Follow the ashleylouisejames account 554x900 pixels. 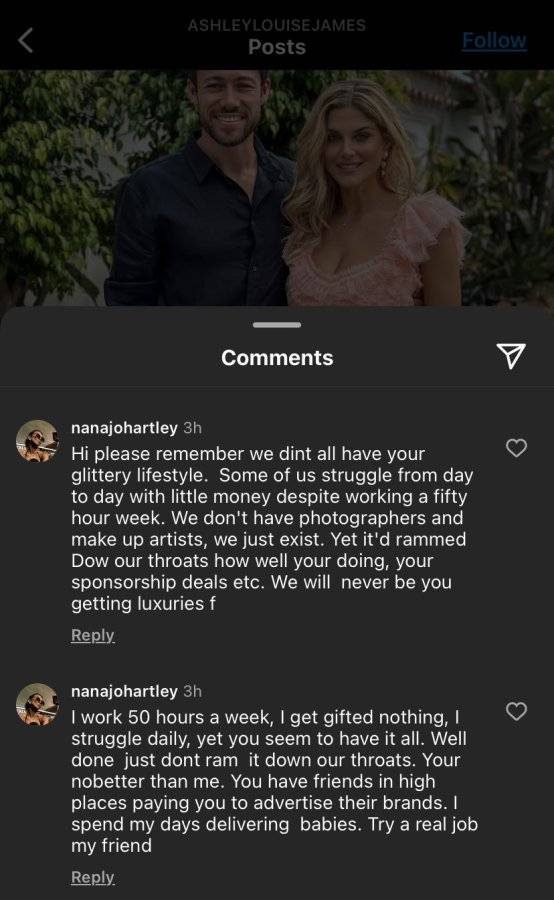pyautogui.click(x=494, y=41)
